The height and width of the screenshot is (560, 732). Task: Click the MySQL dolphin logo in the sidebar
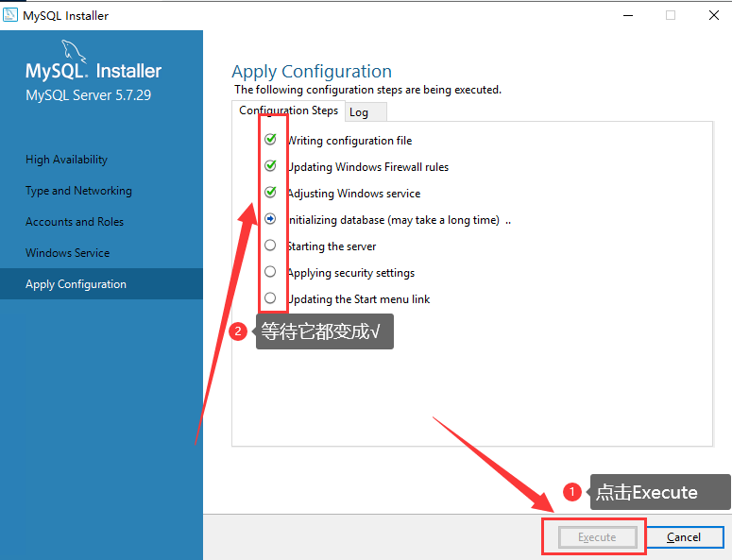click(74, 51)
